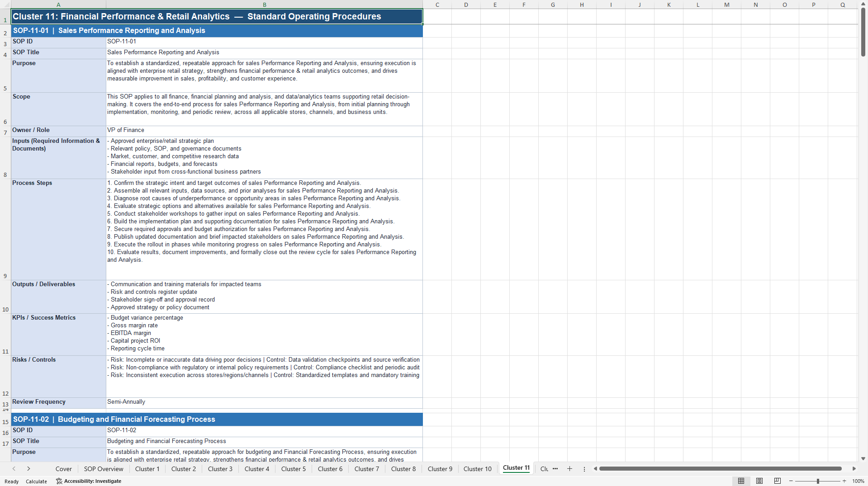868x486 pixels.
Task: Switch to Page Layout view
Action: click(x=759, y=481)
